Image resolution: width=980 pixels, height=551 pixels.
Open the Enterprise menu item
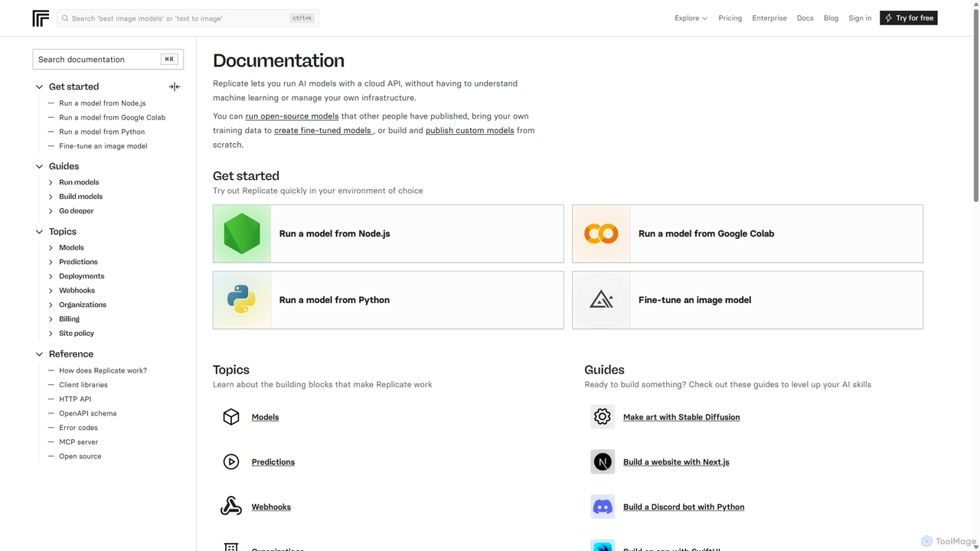pos(769,18)
